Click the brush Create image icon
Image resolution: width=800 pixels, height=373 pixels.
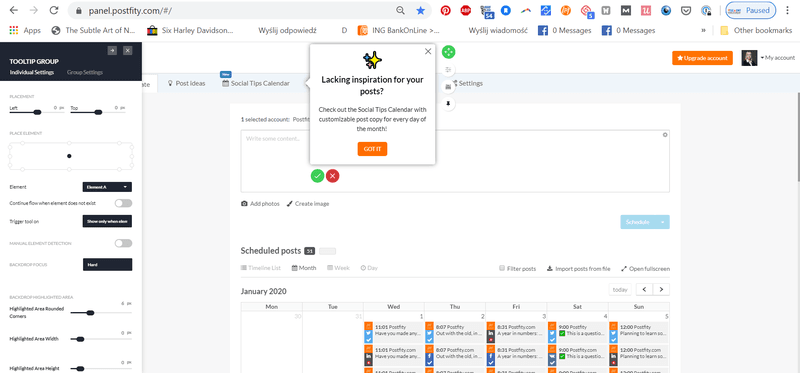[x=289, y=204]
